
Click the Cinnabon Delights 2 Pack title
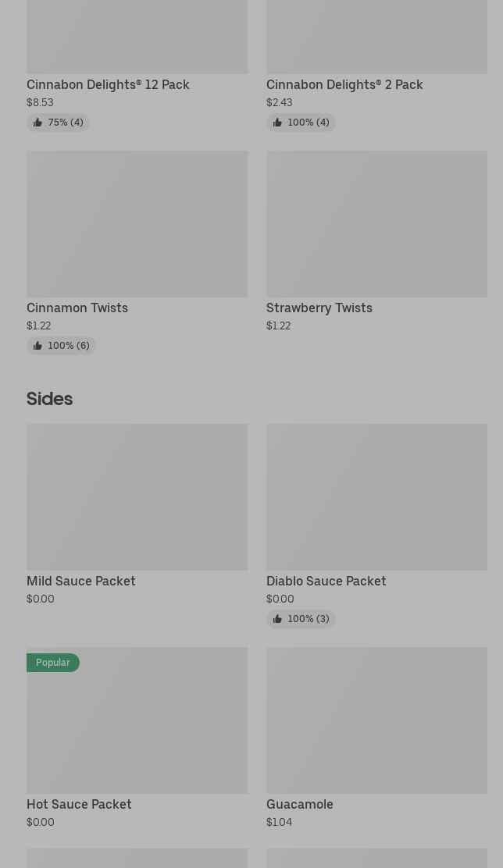click(344, 84)
